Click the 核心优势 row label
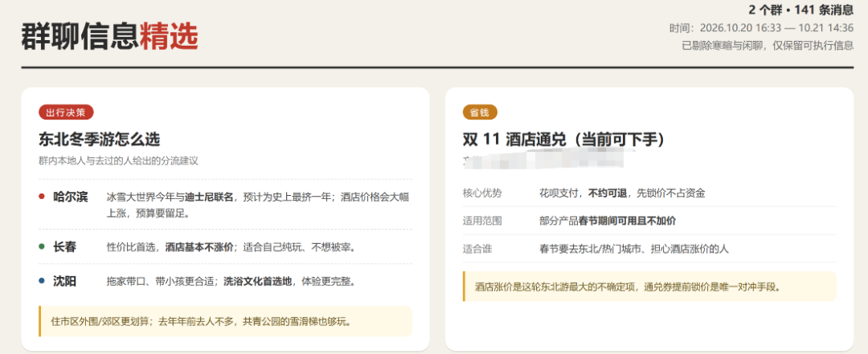 [482, 193]
